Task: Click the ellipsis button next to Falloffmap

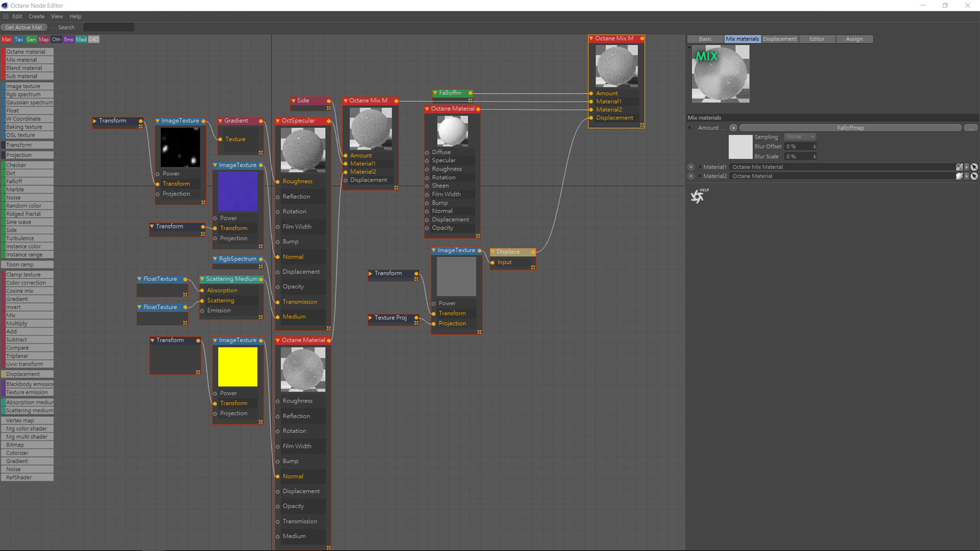Action: [971, 128]
